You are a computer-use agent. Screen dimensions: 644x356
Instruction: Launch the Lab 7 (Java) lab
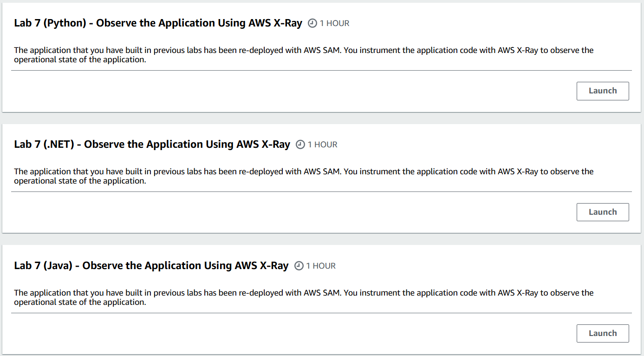pyautogui.click(x=603, y=334)
